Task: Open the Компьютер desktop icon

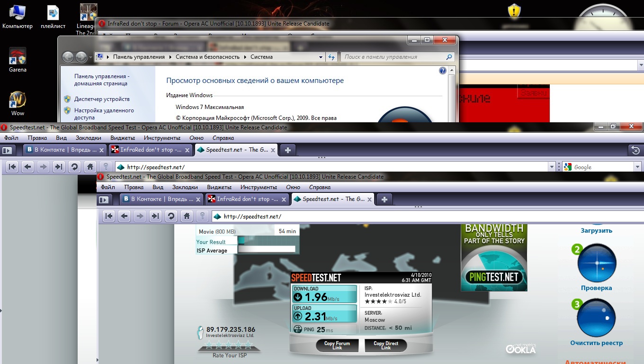Action: (18, 17)
